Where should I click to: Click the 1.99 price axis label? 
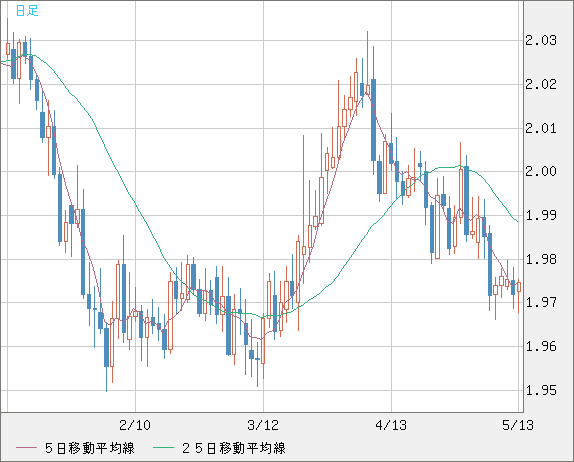click(541, 215)
